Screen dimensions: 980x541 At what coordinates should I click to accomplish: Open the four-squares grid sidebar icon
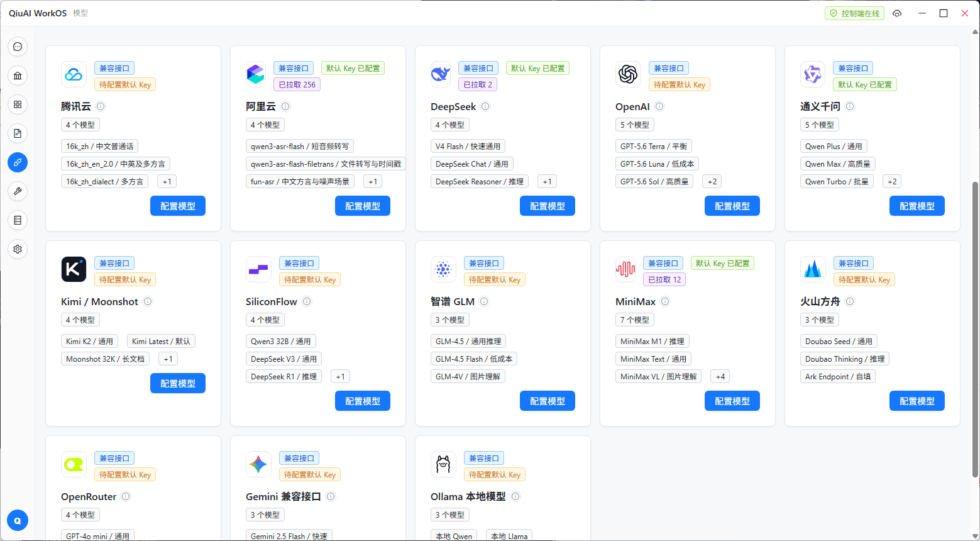pos(18,104)
